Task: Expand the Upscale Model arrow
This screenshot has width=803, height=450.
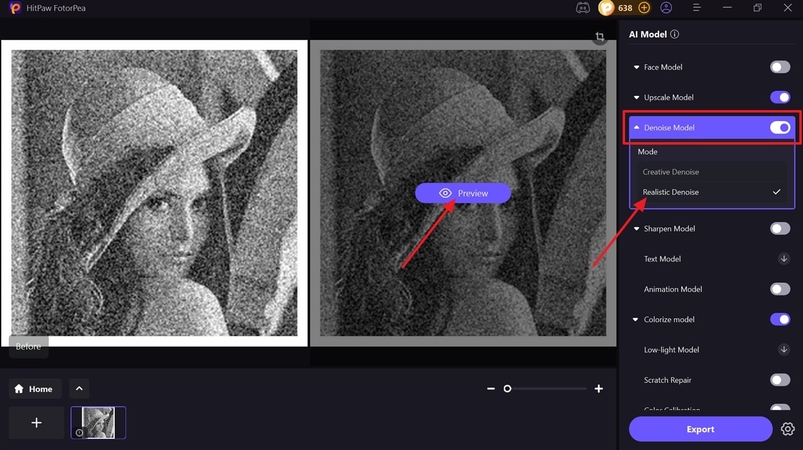Action: click(x=636, y=97)
